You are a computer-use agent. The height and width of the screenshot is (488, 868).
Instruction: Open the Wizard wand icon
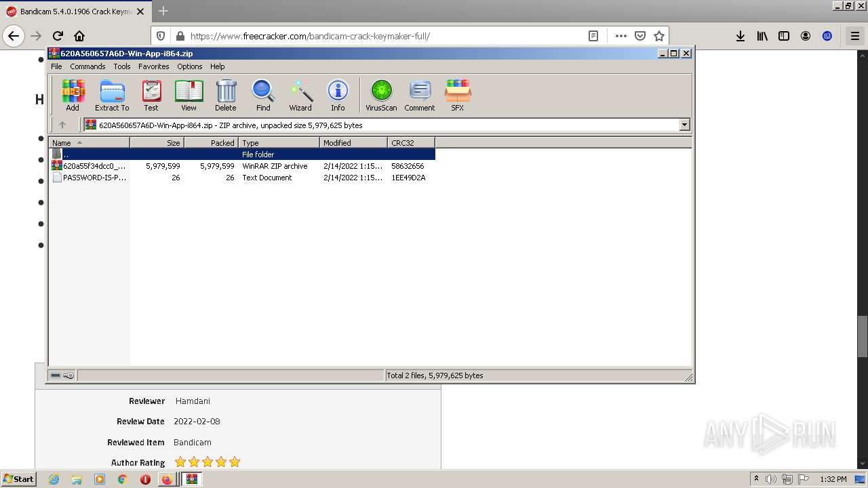point(300,95)
